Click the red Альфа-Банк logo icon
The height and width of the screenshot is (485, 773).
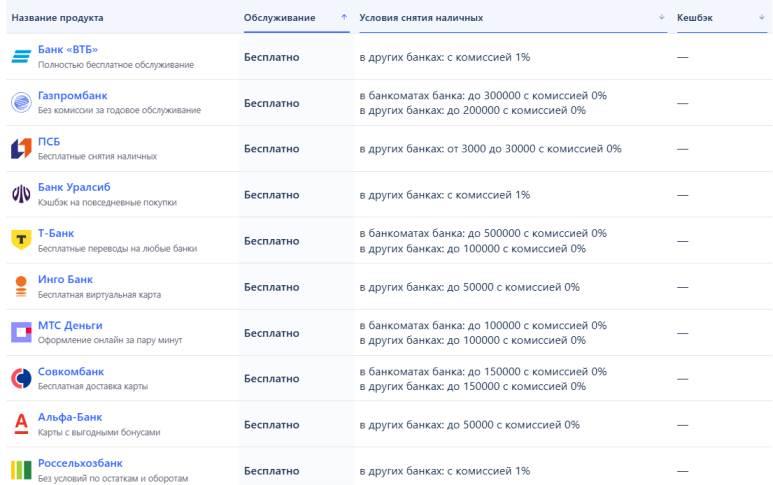[21, 425]
